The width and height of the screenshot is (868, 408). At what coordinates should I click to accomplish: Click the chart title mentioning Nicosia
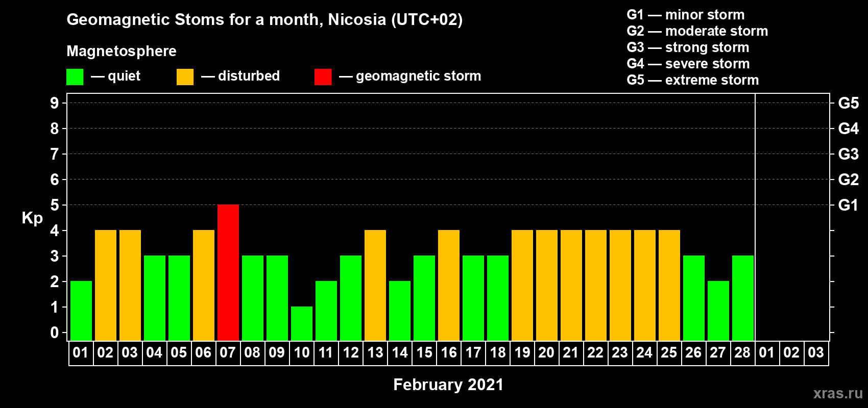point(264,20)
